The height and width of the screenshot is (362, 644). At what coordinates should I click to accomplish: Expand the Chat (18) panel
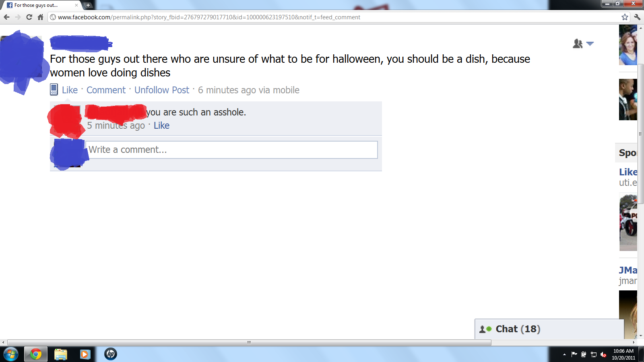pyautogui.click(x=549, y=329)
